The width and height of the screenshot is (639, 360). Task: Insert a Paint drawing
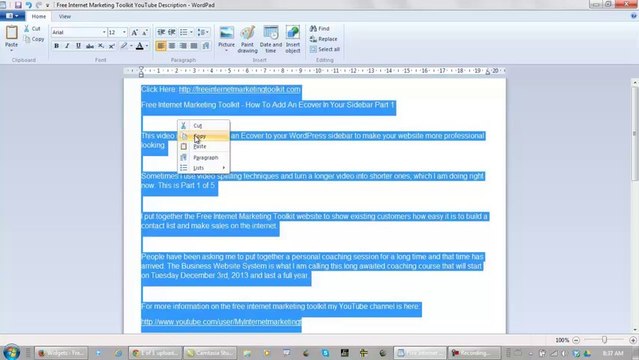[247, 40]
